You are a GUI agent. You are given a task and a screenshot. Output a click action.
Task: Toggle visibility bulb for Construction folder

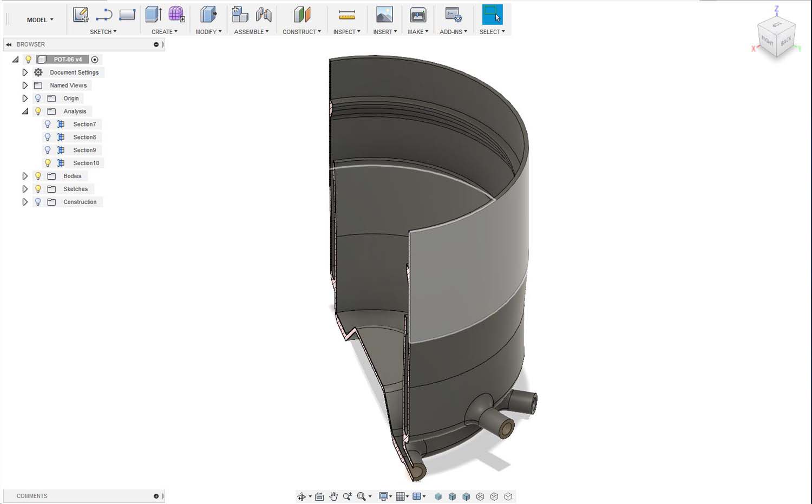pyautogui.click(x=38, y=202)
